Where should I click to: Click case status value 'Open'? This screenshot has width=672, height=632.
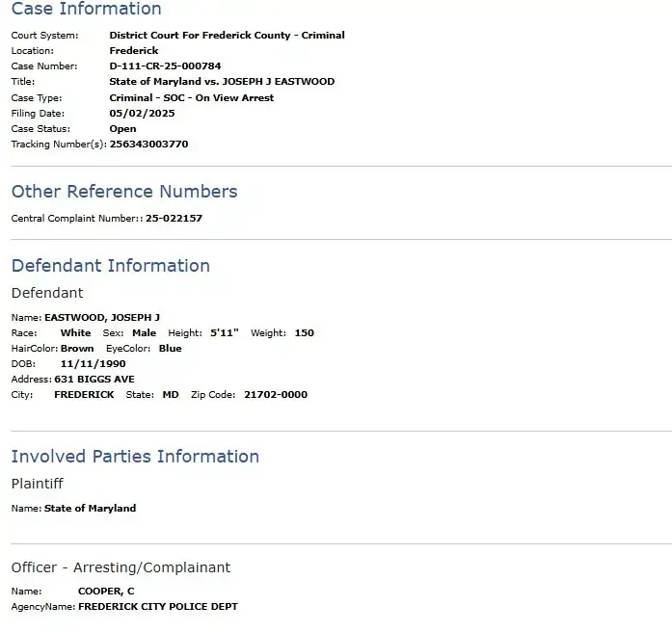pos(122,129)
